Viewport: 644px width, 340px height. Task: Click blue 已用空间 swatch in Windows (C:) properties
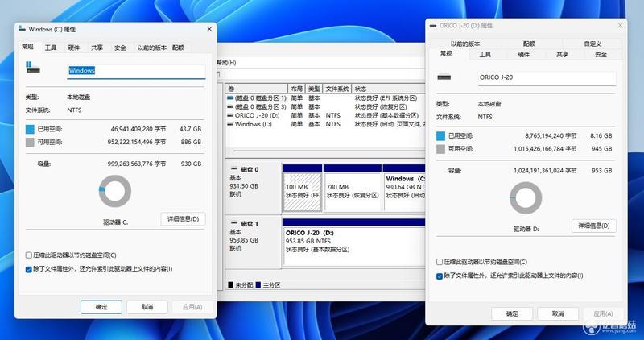30,129
